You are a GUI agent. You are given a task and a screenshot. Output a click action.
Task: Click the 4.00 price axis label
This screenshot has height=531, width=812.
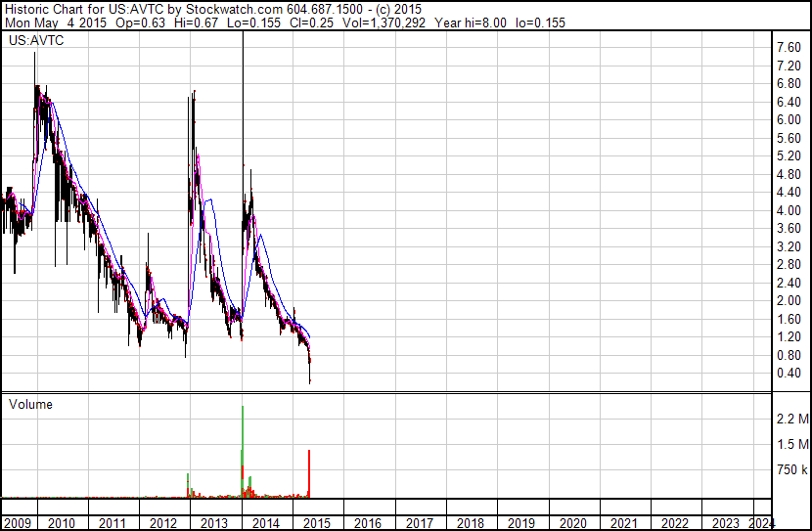pos(789,211)
